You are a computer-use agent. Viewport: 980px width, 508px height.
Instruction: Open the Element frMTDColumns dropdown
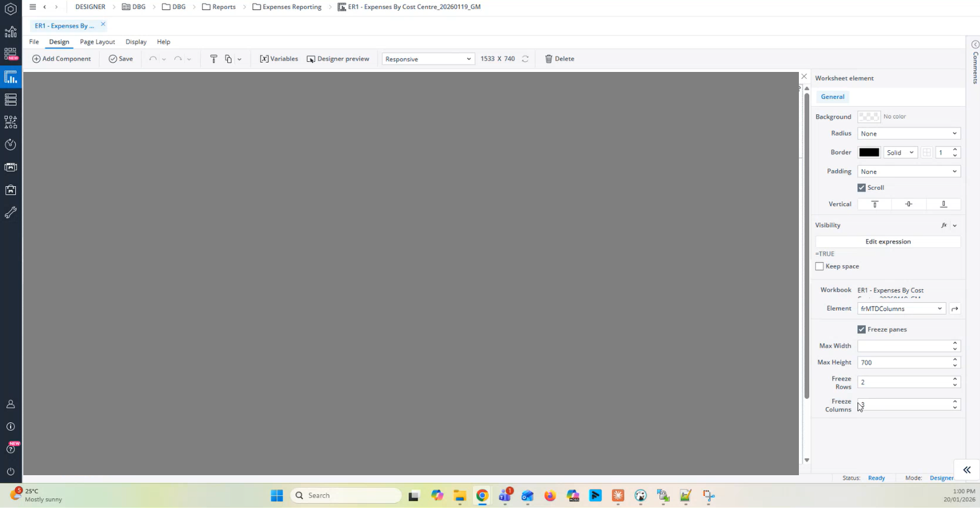tap(900, 309)
